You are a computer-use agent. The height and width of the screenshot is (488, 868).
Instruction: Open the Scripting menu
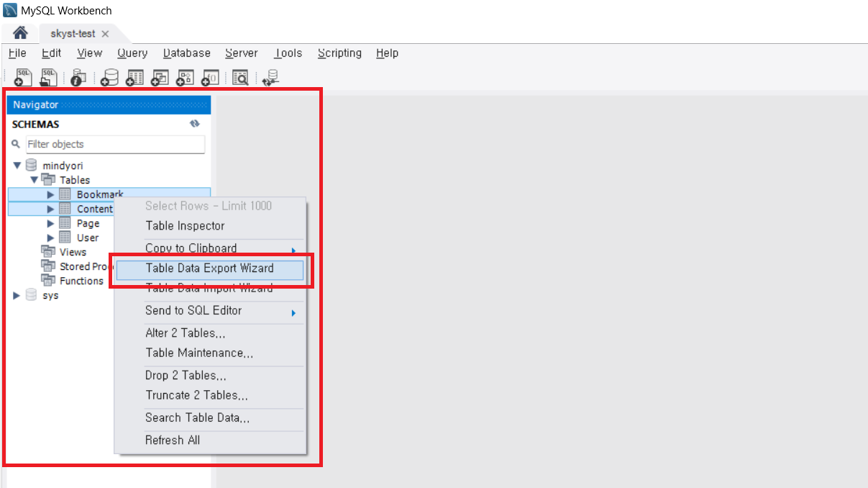tap(339, 53)
